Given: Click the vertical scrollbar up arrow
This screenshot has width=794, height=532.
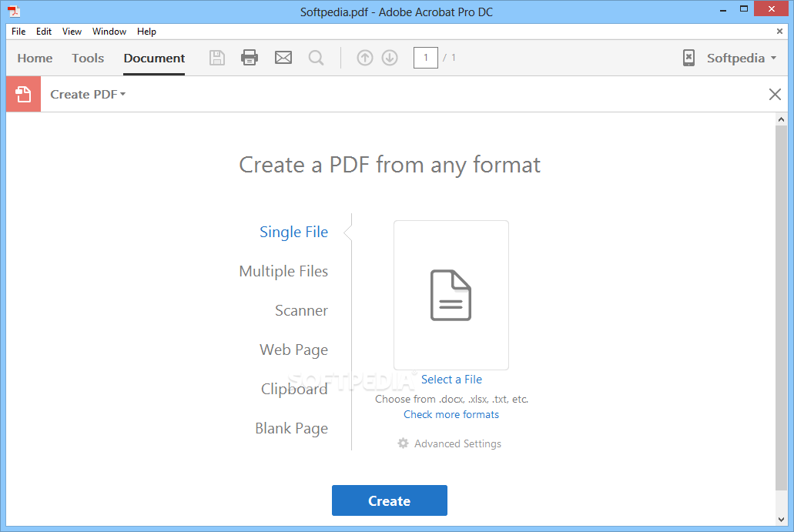Looking at the screenshot, I should tap(782, 119).
